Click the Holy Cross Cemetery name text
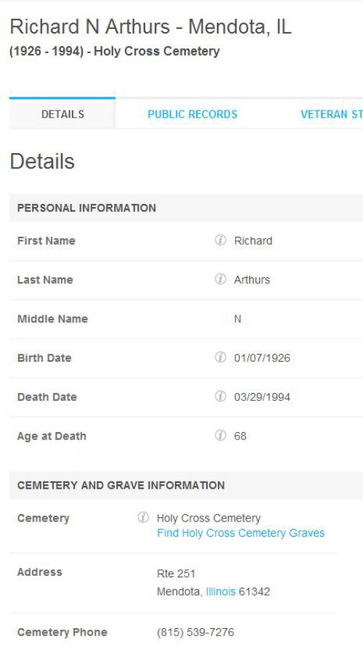363x650 pixels. pos(208,518)
